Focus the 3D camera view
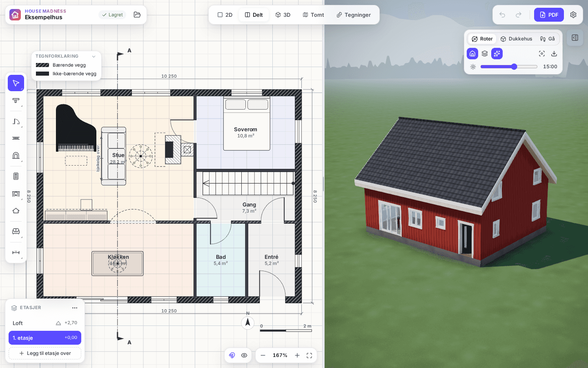The image size is (588, 368). click(542, 54)
